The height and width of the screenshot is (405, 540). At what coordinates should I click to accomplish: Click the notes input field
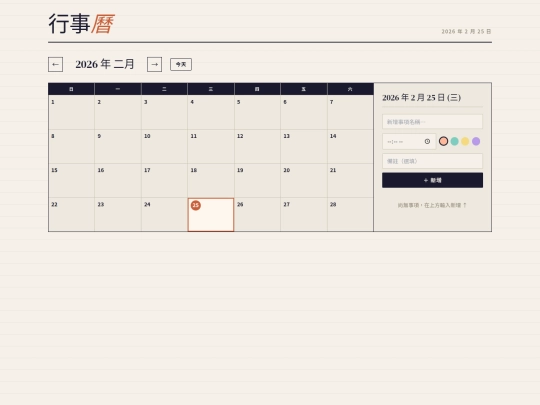432,161
